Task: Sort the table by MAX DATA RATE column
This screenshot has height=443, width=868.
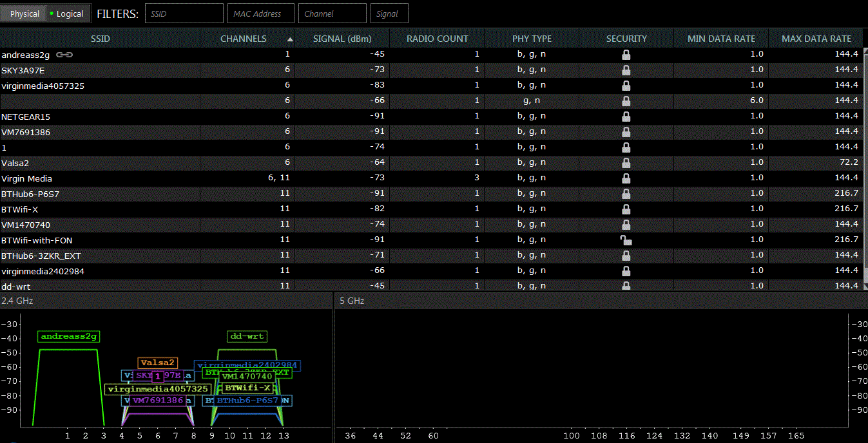Action: coord(816,39)
